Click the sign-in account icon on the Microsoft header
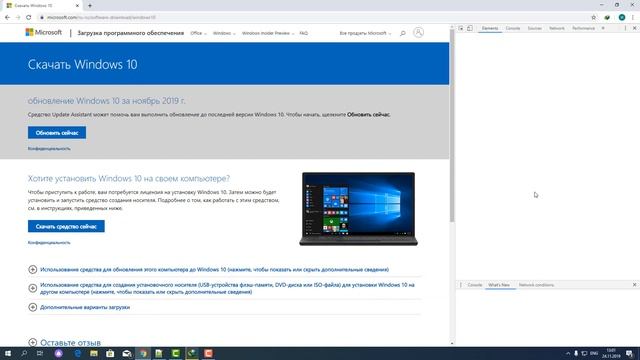Image resolution: width=640 pixels, height=360 pixels. pos(418,33)
